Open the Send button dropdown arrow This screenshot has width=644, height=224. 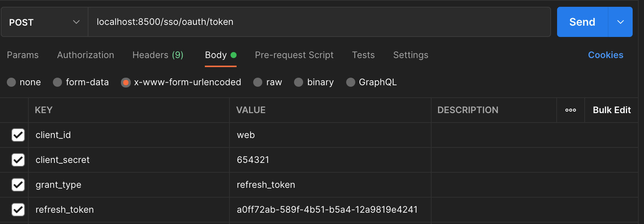pos(620,22)
